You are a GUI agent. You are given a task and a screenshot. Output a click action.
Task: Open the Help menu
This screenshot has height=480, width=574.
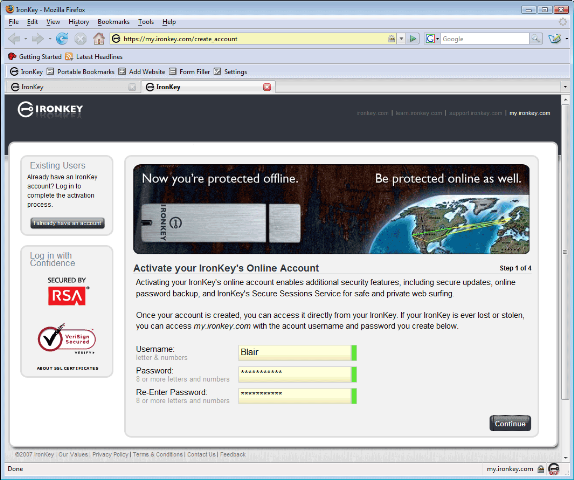coord(169,22)
